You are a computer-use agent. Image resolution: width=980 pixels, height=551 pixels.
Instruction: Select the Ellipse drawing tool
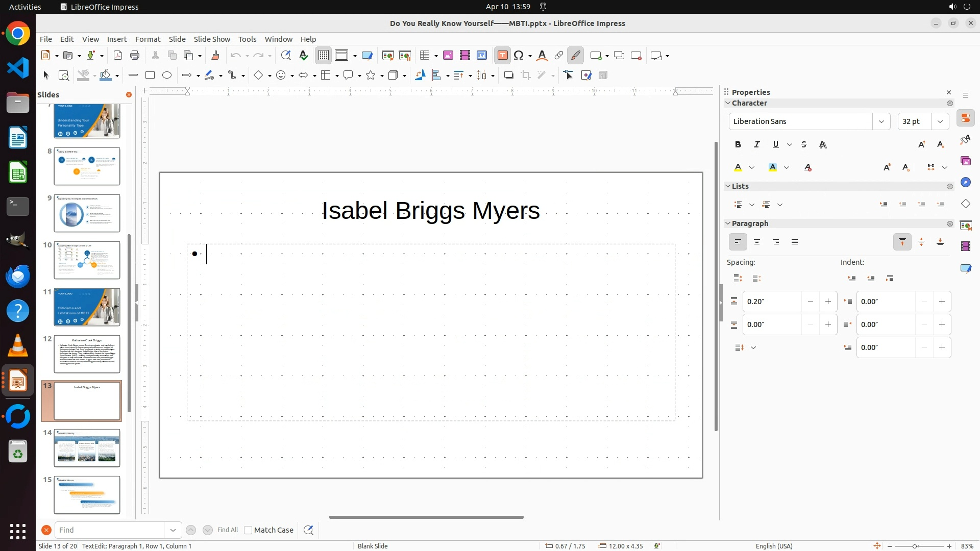[x=167, y=76]
